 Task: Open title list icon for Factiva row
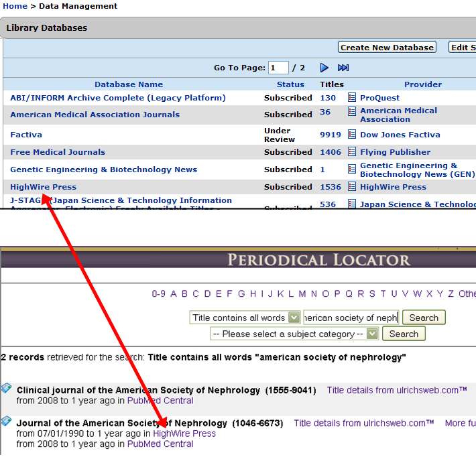click(351, 134)
